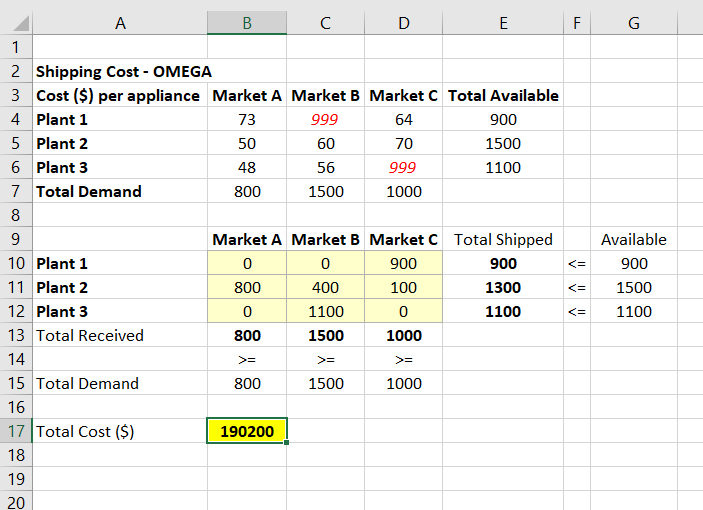Click 'Cost ($) per appliance' cell
This screenshot has width=703, height=510.
(118, 95)
